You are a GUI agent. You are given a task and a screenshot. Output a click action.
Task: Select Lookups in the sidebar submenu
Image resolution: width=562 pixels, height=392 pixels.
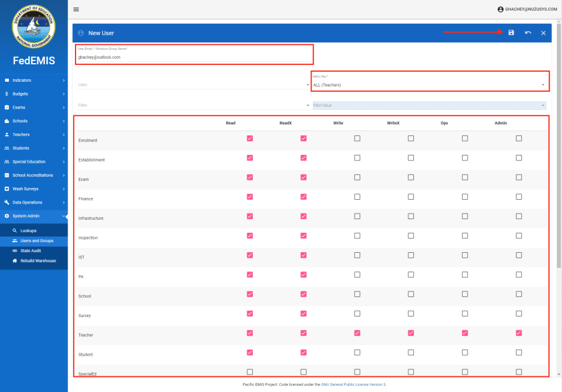(29, 230)
